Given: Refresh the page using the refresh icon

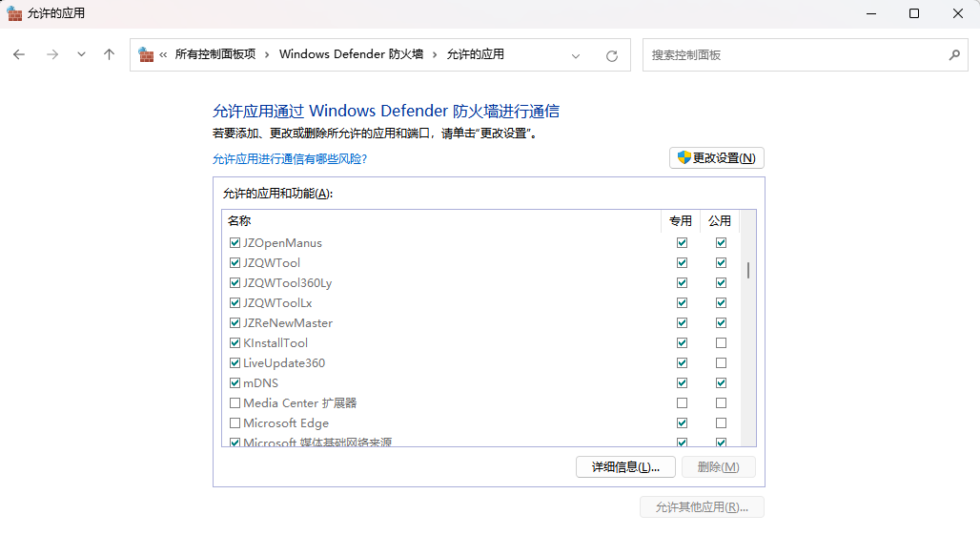Looking at the screenshot, I should click(612, 55).
